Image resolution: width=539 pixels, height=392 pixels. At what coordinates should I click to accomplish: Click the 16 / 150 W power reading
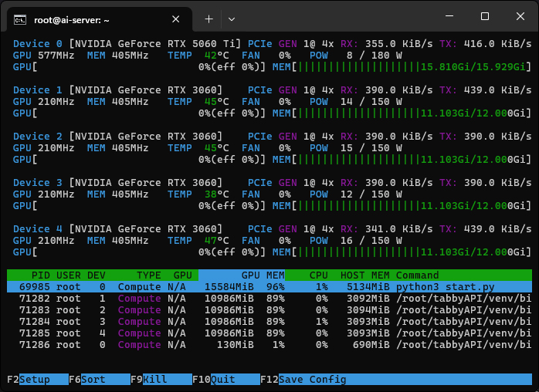click(371, 241)
